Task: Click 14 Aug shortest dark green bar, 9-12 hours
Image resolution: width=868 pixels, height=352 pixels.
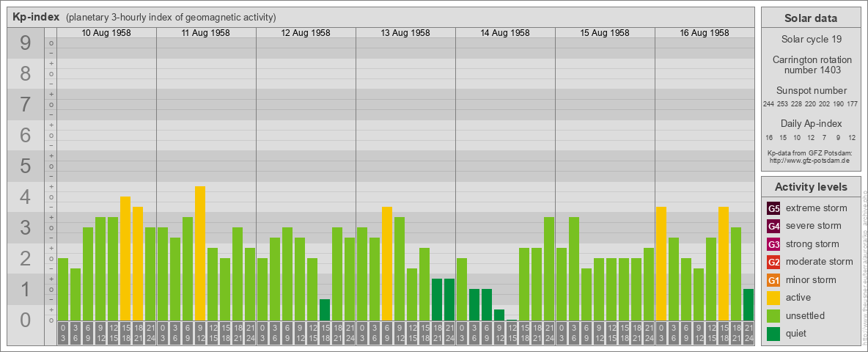Action: [x=499, y=315]
